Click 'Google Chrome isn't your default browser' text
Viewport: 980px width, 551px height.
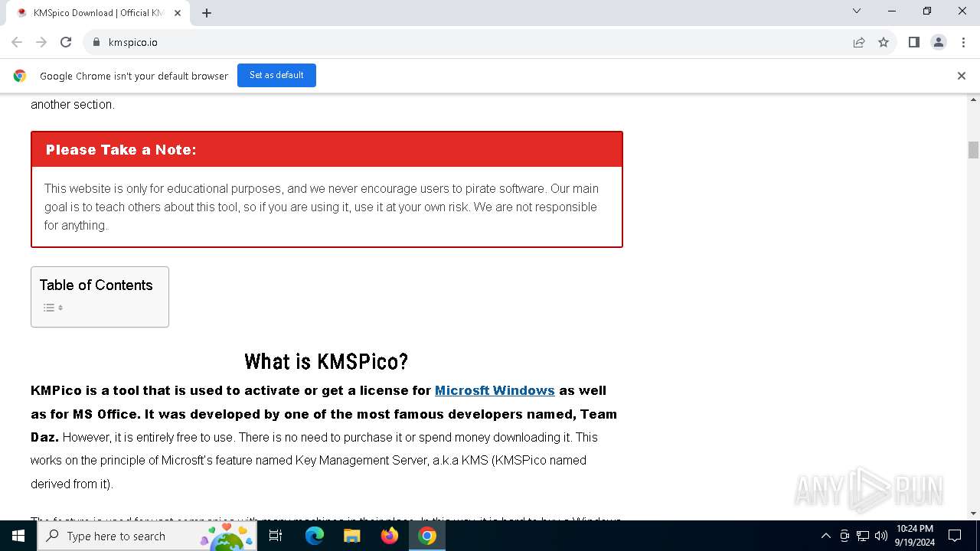coord(134,76)
